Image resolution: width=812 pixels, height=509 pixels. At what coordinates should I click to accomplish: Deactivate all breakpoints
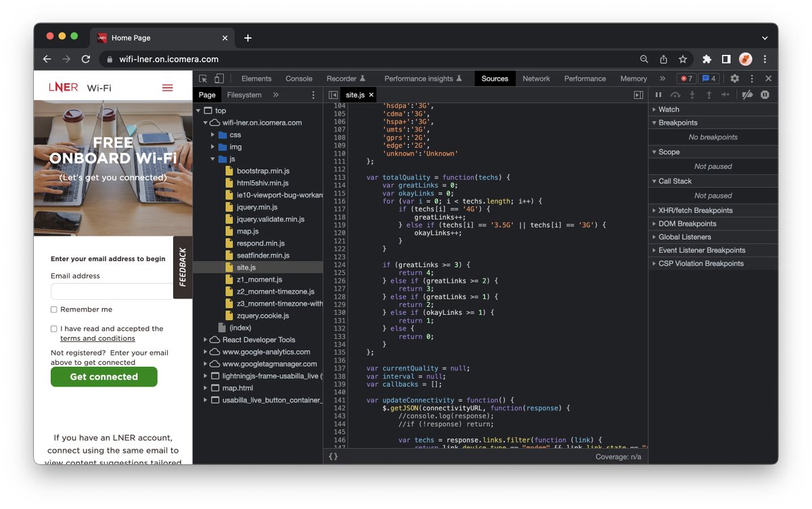[747, 95]
